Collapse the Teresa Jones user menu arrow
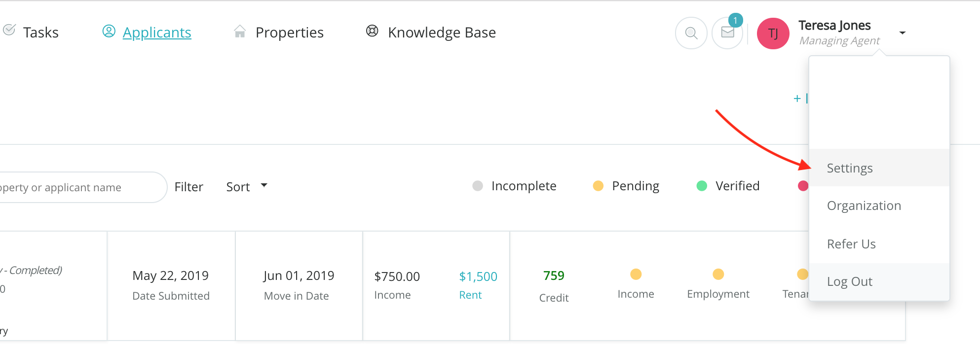Viewport: 980px width, 344px height. 903,33
